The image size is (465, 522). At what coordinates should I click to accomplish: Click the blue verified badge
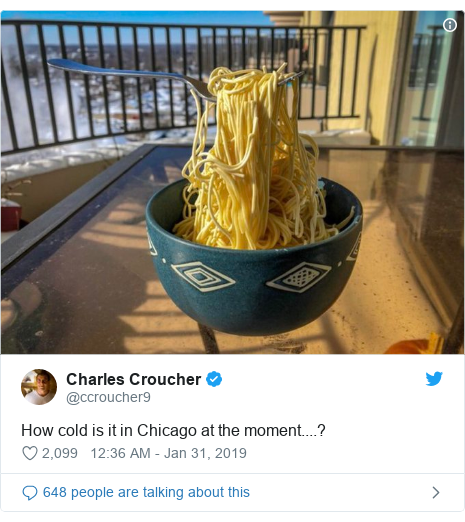pos(214,379)
